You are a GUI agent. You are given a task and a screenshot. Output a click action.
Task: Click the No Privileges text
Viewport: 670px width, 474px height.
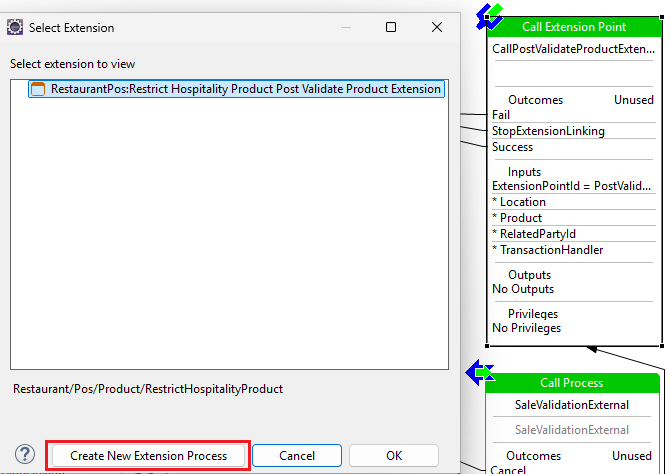pos(526,328)
